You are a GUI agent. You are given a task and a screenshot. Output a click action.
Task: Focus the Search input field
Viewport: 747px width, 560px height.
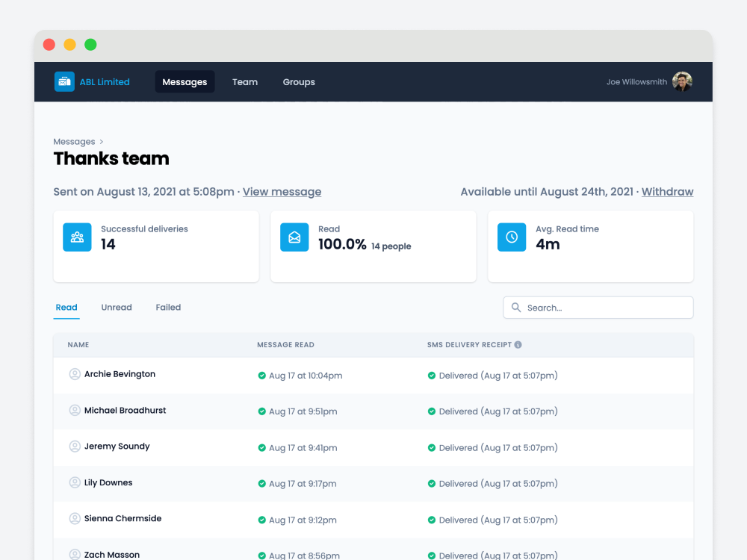coord(598,308)
